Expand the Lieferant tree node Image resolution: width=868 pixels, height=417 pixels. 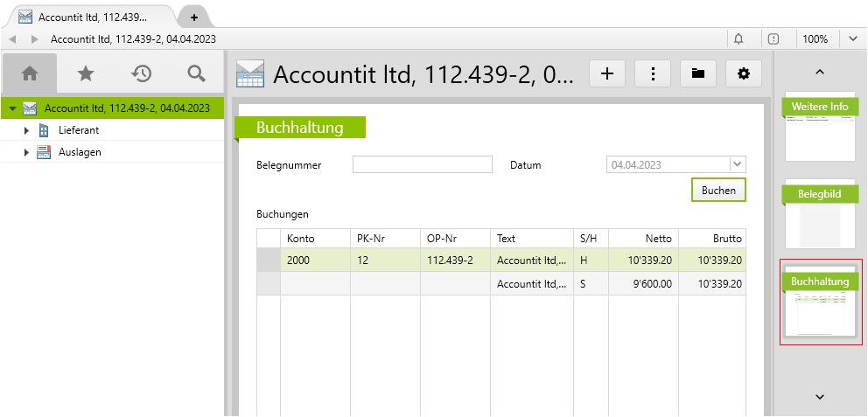coord(26,130)
